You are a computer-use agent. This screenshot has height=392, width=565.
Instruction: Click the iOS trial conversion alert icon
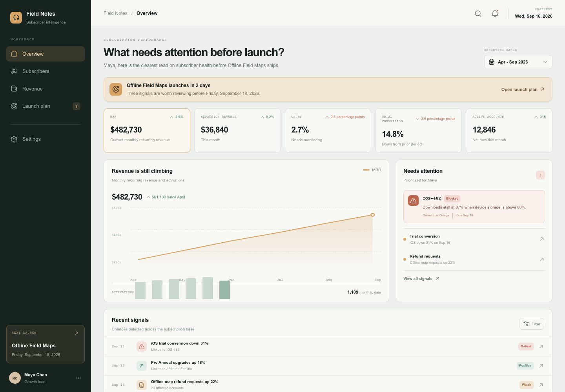142,347
